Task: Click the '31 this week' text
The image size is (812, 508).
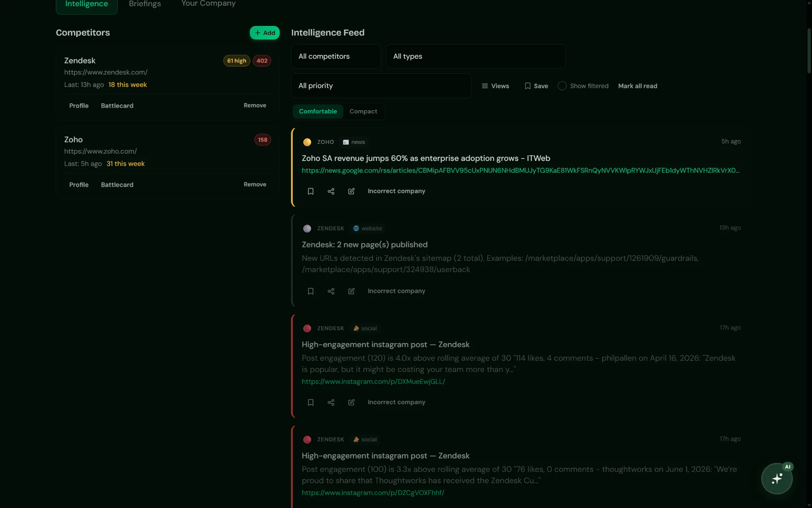Action: pos(125,164)
